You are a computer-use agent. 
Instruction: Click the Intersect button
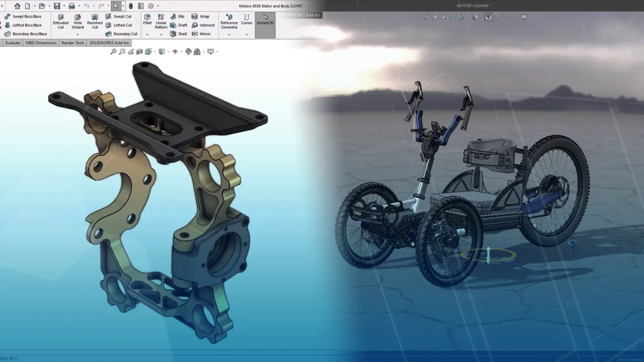coord(203,25)
